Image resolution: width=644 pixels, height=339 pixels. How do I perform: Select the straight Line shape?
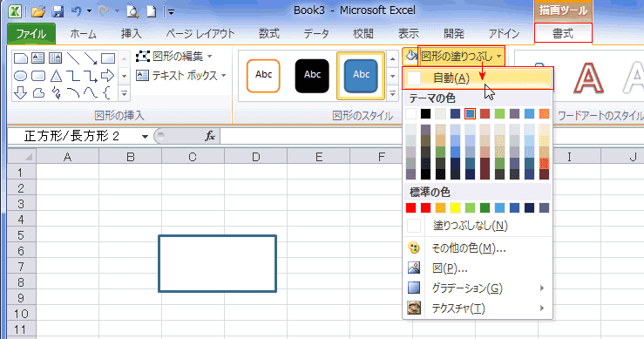73,58
